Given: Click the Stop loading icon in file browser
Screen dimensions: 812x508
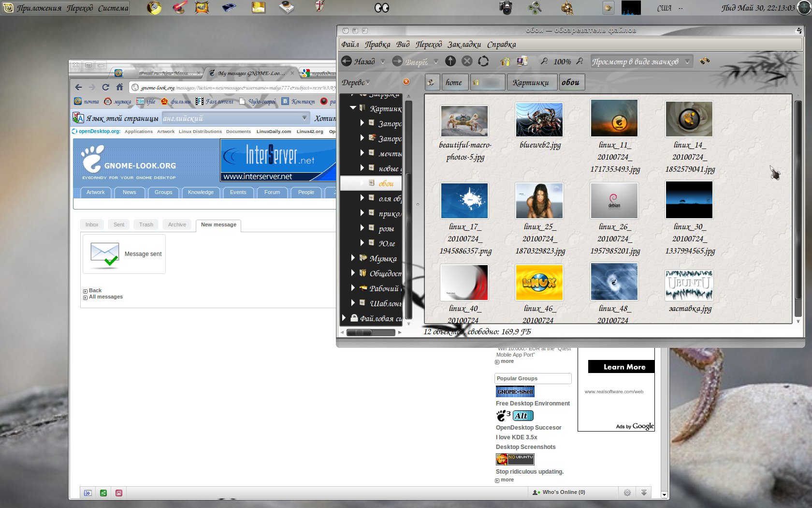Looking at the screenshot, I should 467,61.
